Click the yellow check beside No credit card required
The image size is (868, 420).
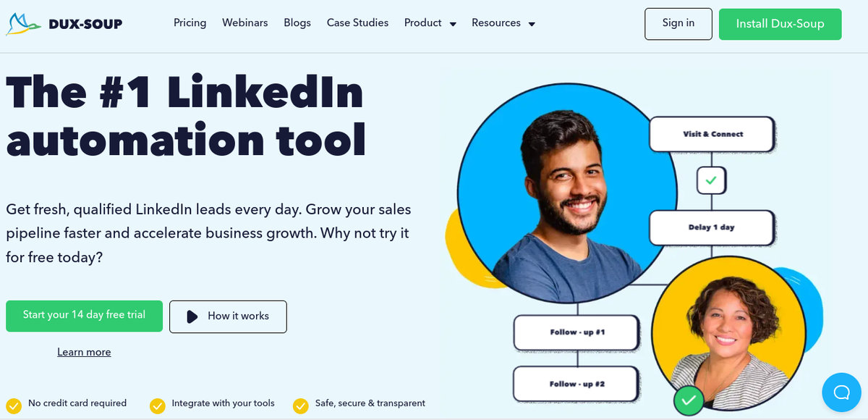click(14, 405)
